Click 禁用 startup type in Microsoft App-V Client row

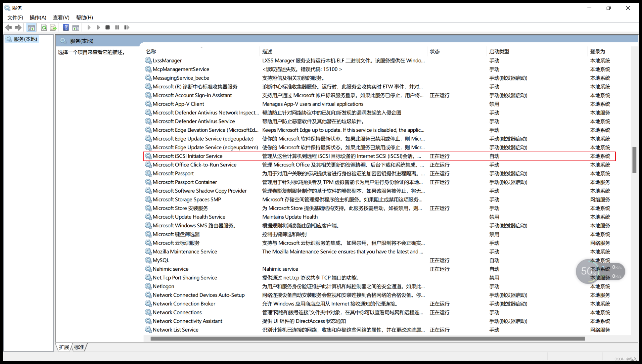coord(494,104)
